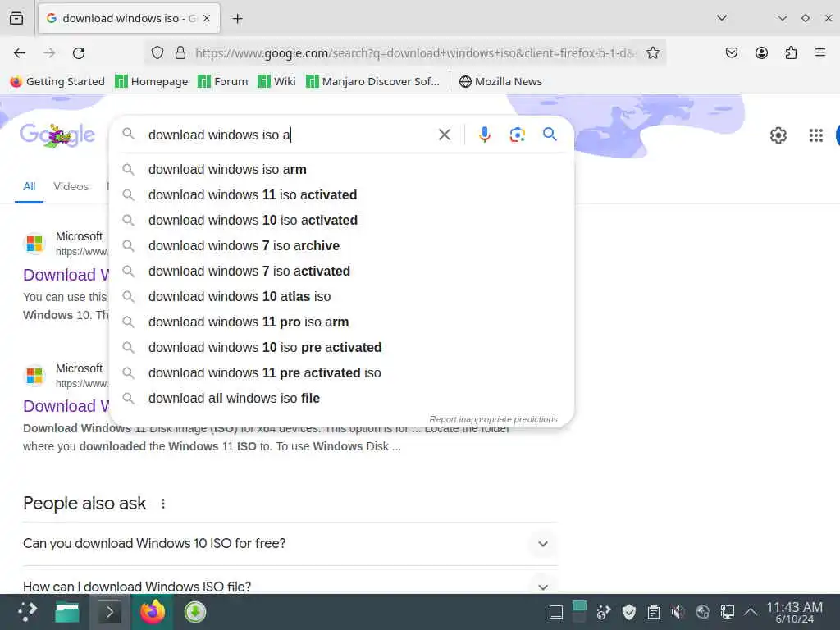Open the Mozilla News bookmark
Screen dimensions: 840x630
coord(500,81)
